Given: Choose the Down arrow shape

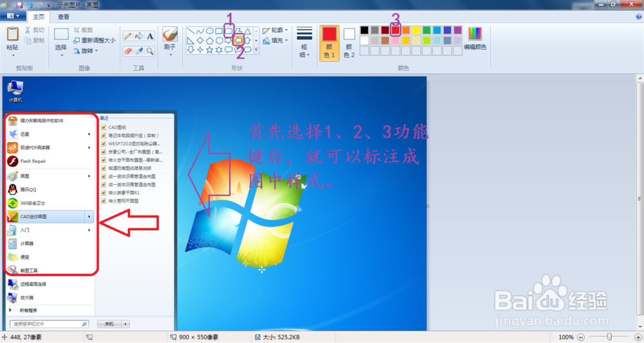Looking at the screenshot, I should point(191,50).
